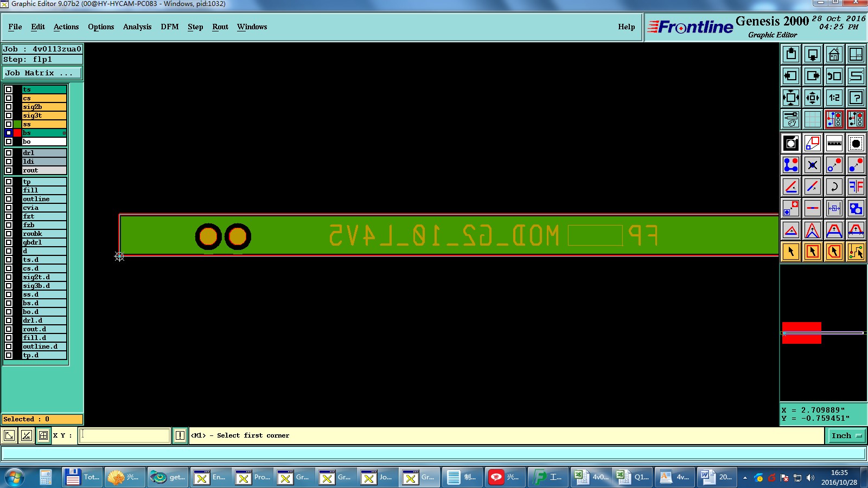Click the red overview thumbnail in navigation panel
868x488 pixels.
coord(802,333)
